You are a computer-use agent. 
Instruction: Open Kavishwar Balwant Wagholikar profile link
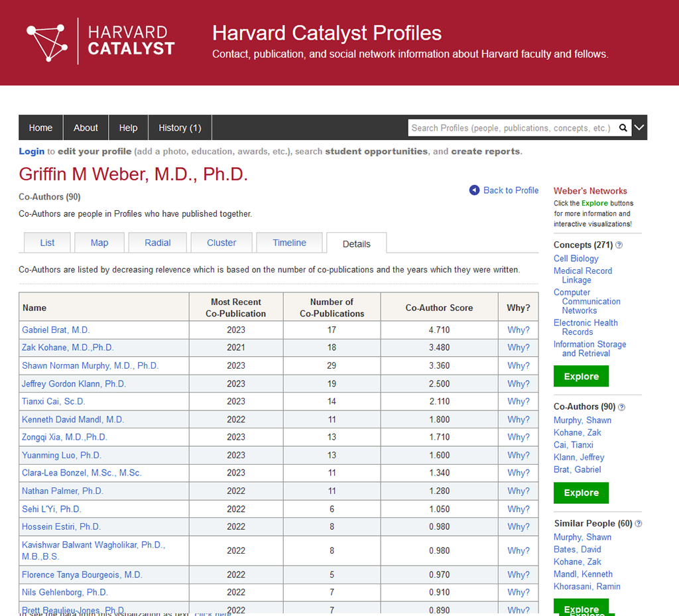pos(93,550)
